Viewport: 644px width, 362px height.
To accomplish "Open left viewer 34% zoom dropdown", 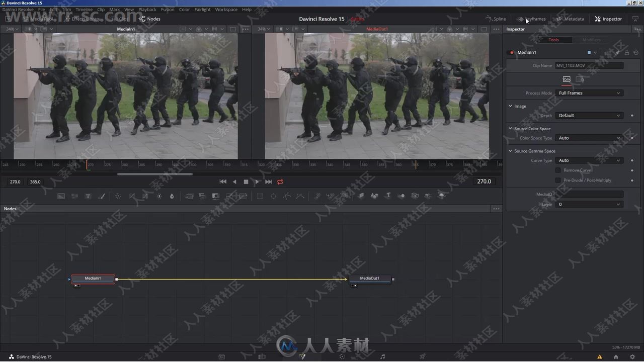I will coord(12,29).
